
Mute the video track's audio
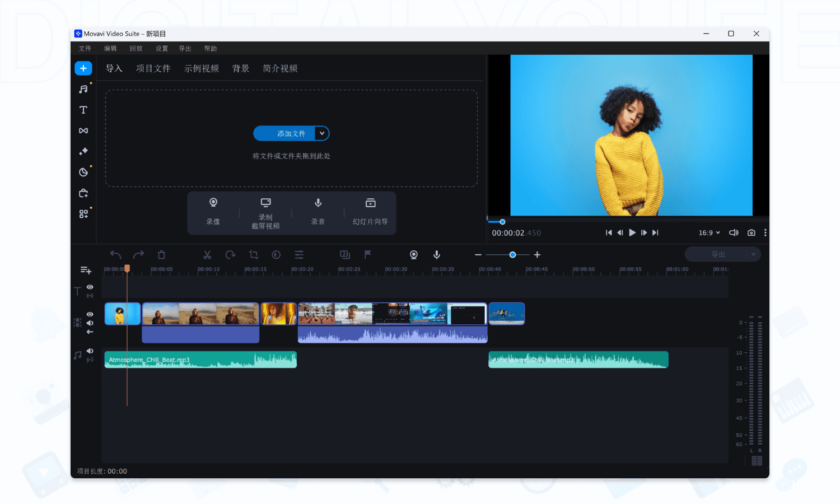point(90,323)
